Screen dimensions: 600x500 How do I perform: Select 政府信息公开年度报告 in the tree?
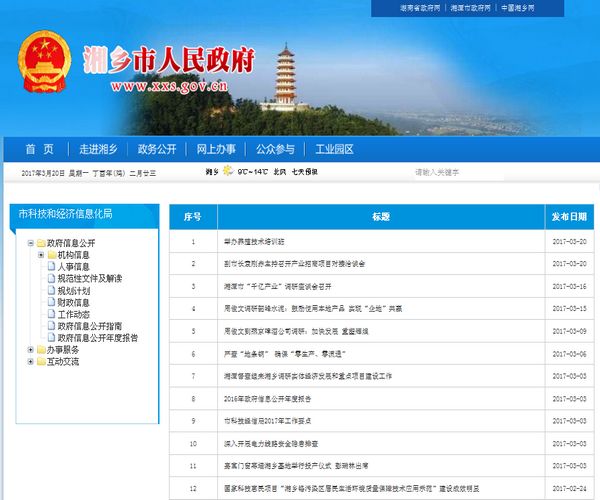pos(98,338)
